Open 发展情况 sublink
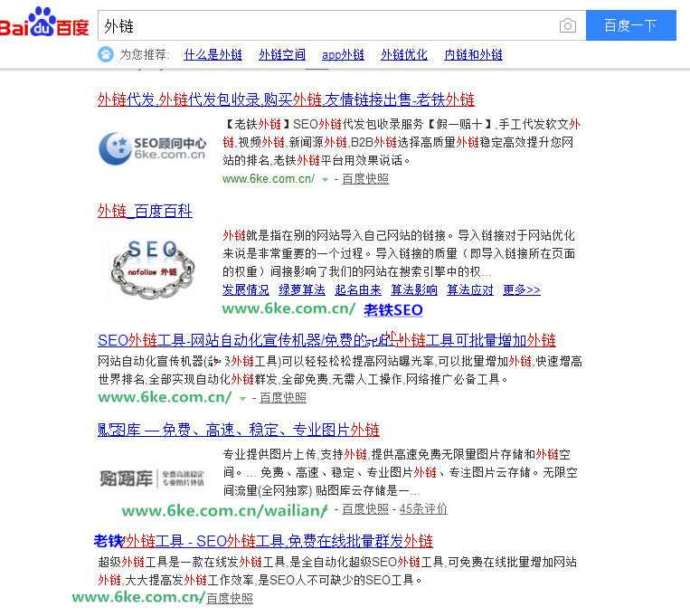This screenshot has height=616, width=690. pyautogui.click(x=246, y=289)
